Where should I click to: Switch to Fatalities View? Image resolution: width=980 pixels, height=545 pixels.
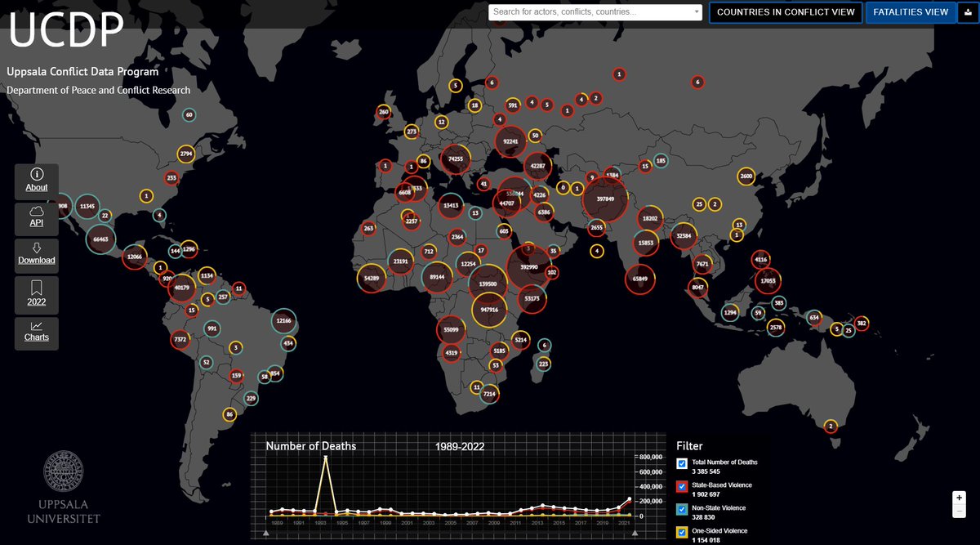point(911,12)
